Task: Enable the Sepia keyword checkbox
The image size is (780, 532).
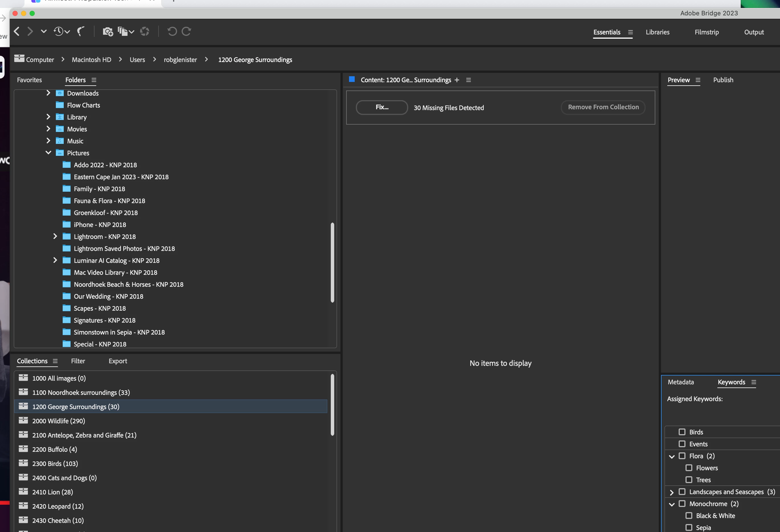Action: (689, 528)
